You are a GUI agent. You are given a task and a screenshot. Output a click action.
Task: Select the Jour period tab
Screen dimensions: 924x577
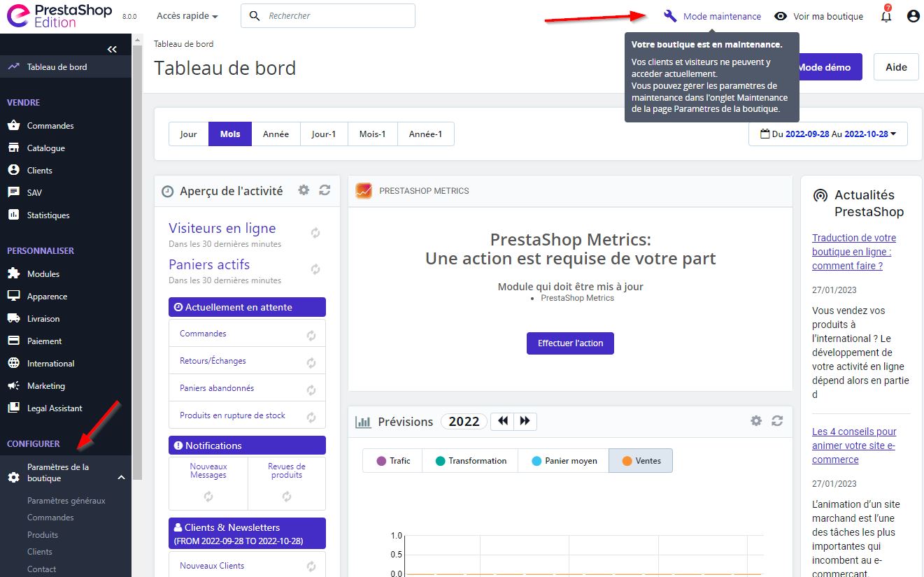pyautogui.click(x=189, y=134)
